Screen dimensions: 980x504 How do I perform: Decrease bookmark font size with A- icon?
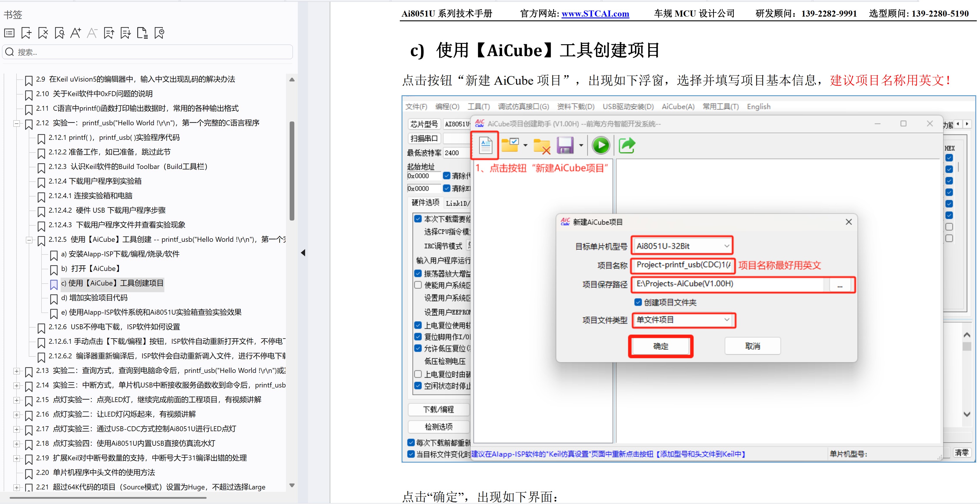[92, 33]
